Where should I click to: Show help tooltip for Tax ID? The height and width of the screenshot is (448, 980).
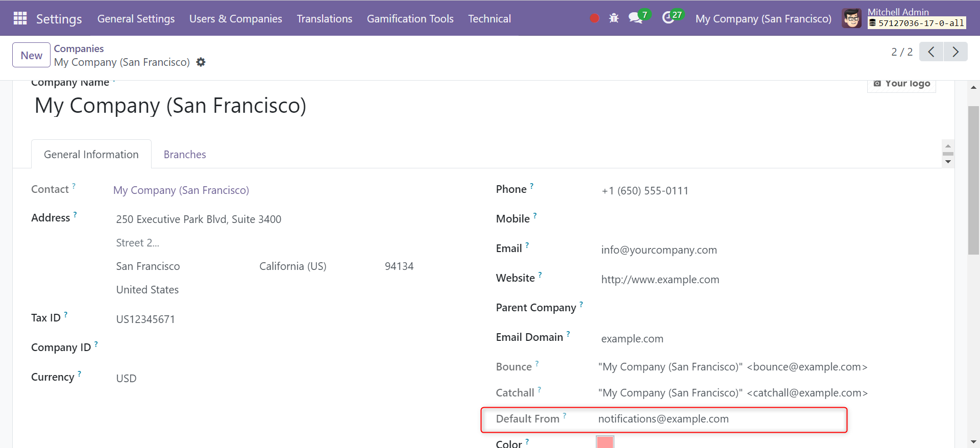66,315
